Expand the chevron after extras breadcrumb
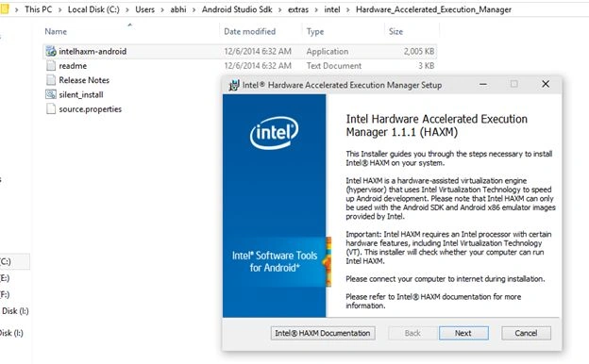 316,9
